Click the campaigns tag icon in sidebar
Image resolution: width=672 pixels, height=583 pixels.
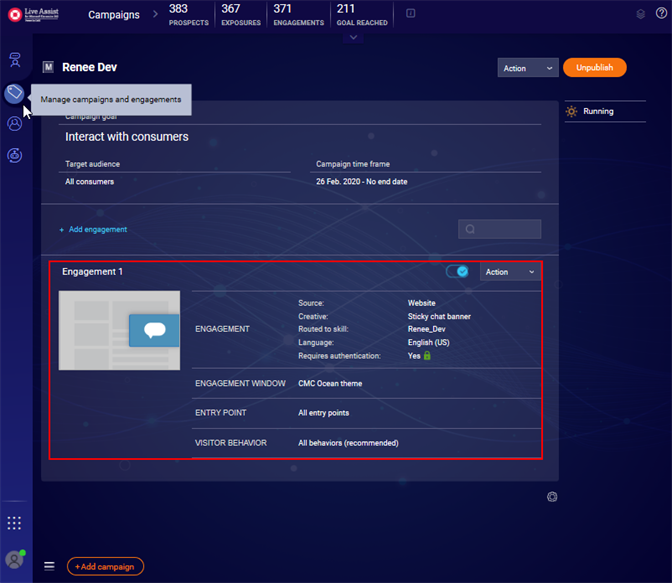coord(14,93)
